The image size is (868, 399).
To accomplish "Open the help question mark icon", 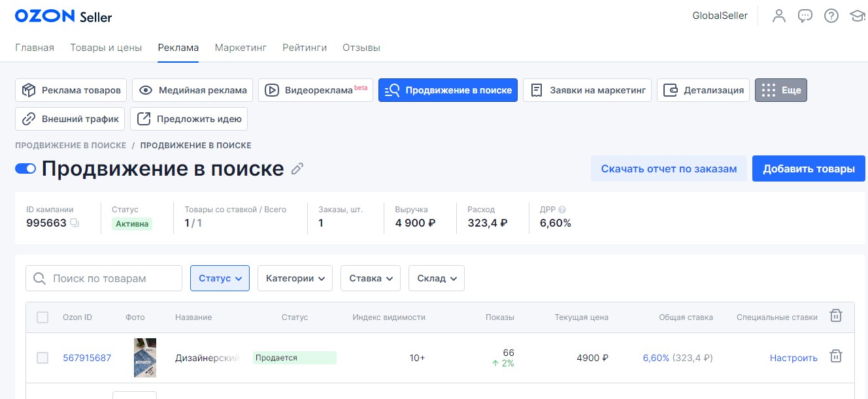I will pyautogui.click(x=831, y=16).
